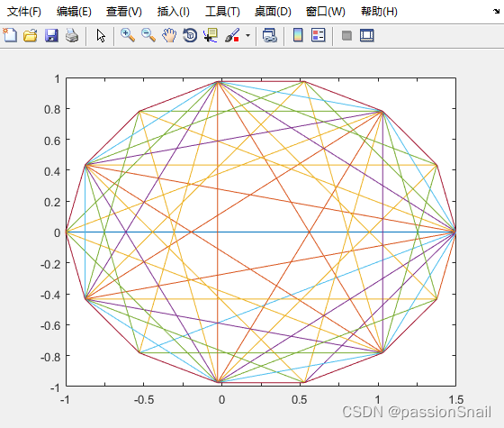Print the figure using printer icon

pos(72,35)
